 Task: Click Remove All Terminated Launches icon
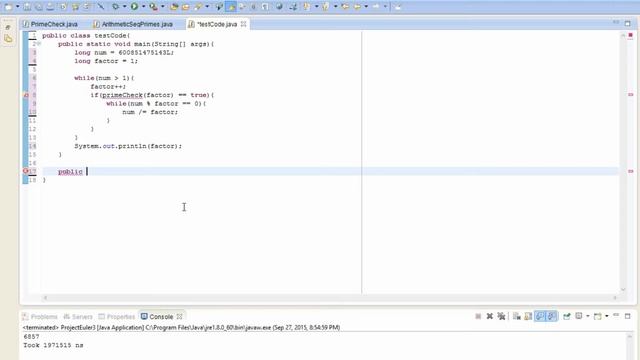coord(501,316)
